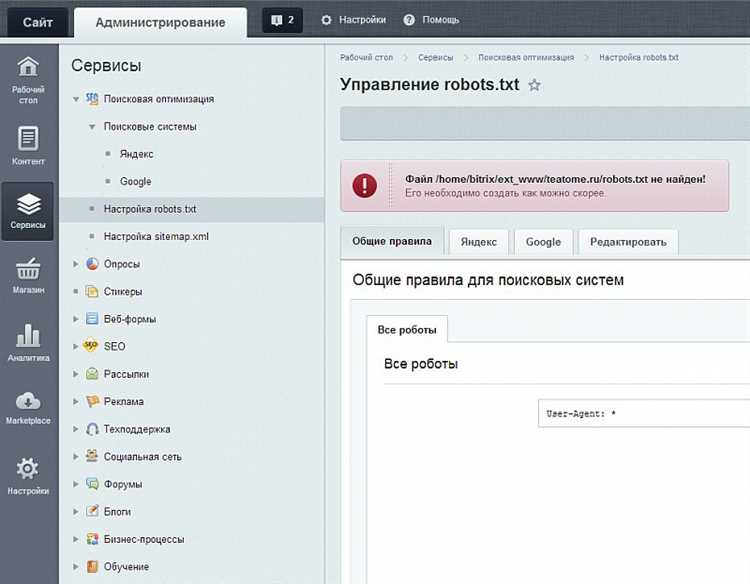Expand the Бизнес-процессы node arrow
Screen dimensions: 750x584
click(76, 539)
